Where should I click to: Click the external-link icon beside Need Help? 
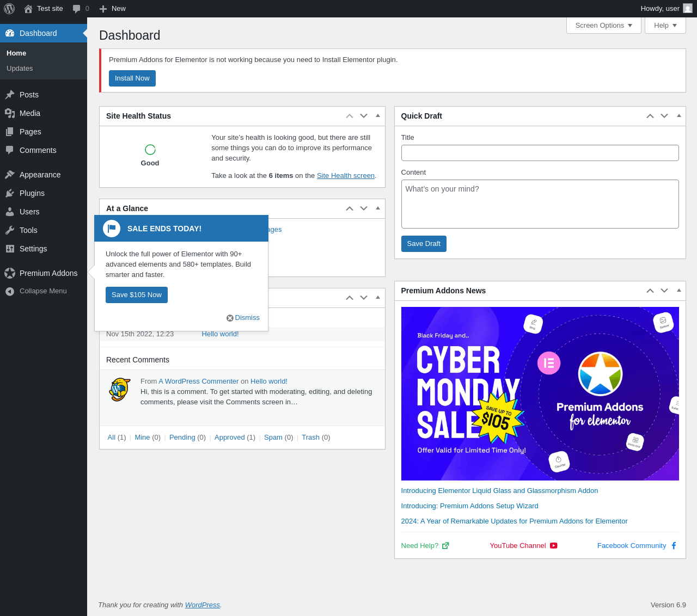click(445, 546)
